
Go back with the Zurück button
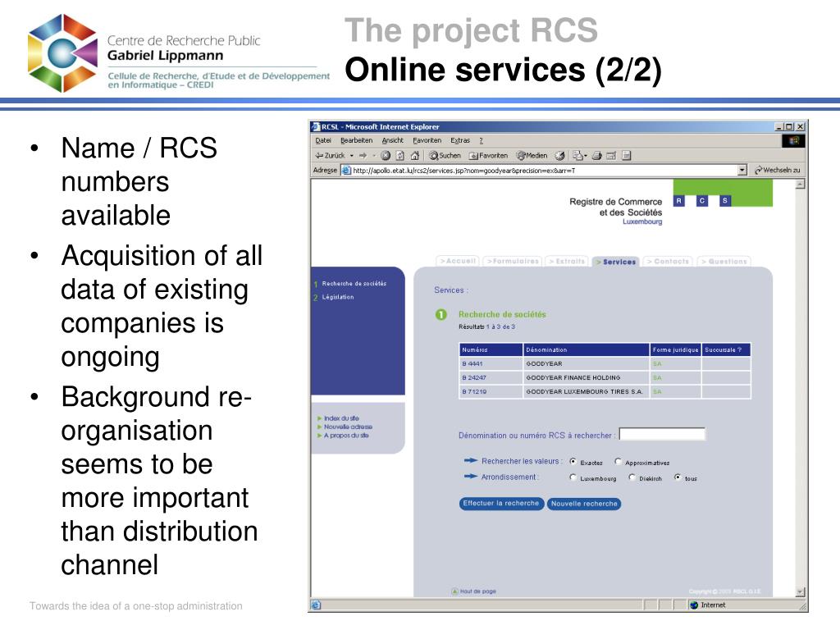(x=330, y=155)
